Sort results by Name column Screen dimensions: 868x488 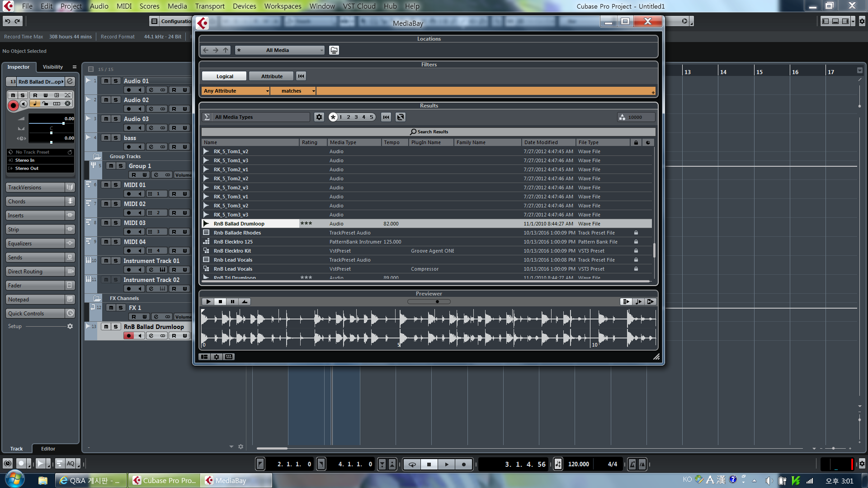(250, 142)
